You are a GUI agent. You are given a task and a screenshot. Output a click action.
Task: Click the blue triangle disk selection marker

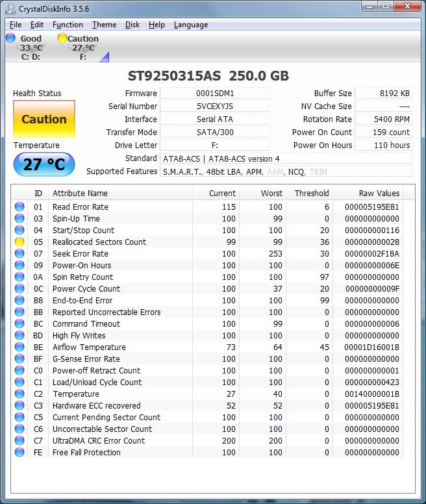click(105, 57)
